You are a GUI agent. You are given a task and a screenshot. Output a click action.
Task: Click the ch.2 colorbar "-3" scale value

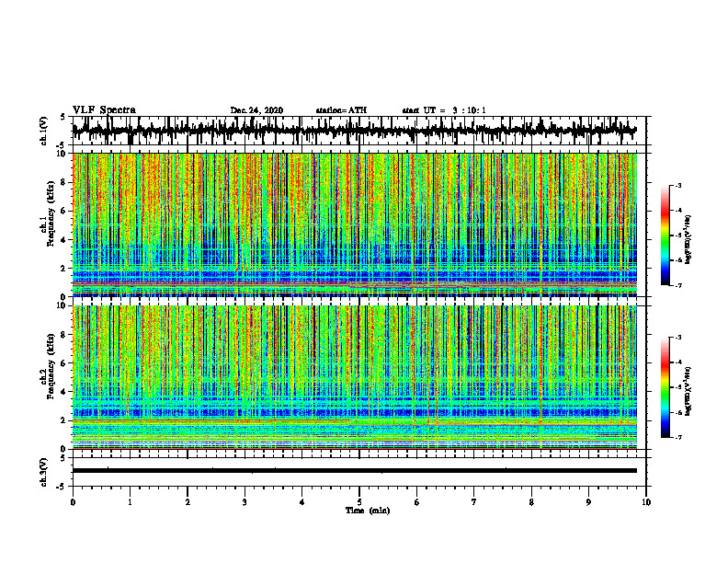[x=677, y=338]
